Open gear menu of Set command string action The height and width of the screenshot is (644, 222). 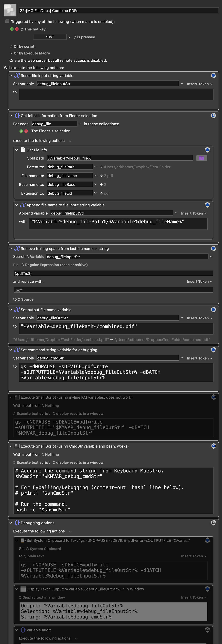coord(213,350)
